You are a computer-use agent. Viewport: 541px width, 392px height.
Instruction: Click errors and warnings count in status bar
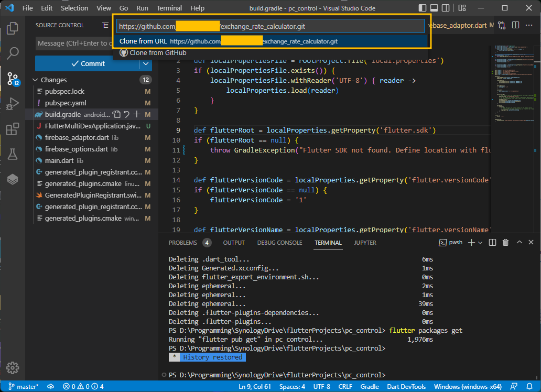[x=83, y=386]
